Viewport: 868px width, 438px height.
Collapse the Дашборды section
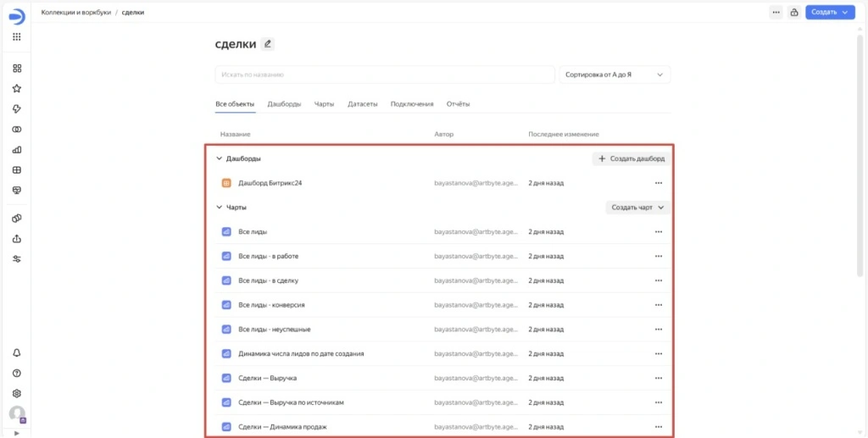[220, 158]
